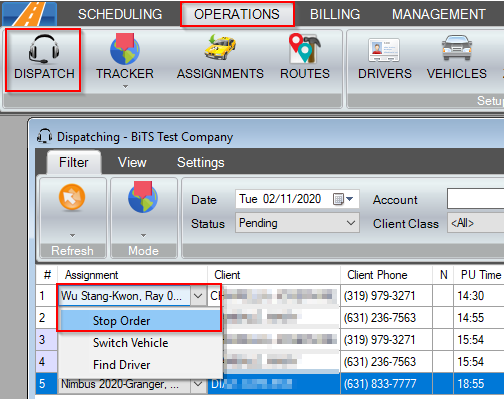
Task: Switch to the Scheduling tab
Action: [120, 14]
